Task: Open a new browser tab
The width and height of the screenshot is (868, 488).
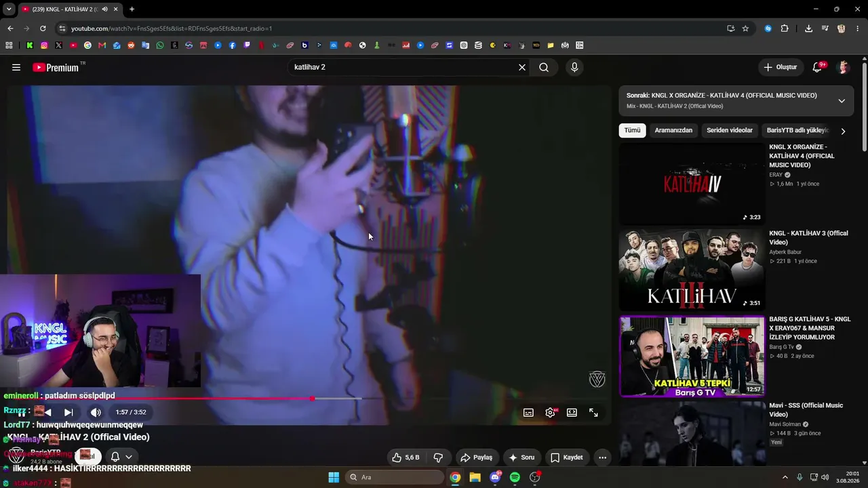Action: 132,9
